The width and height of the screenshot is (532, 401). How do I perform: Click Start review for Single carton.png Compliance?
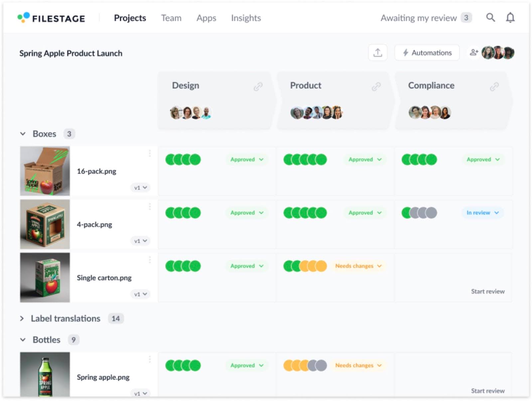click(x=487, y=291)
